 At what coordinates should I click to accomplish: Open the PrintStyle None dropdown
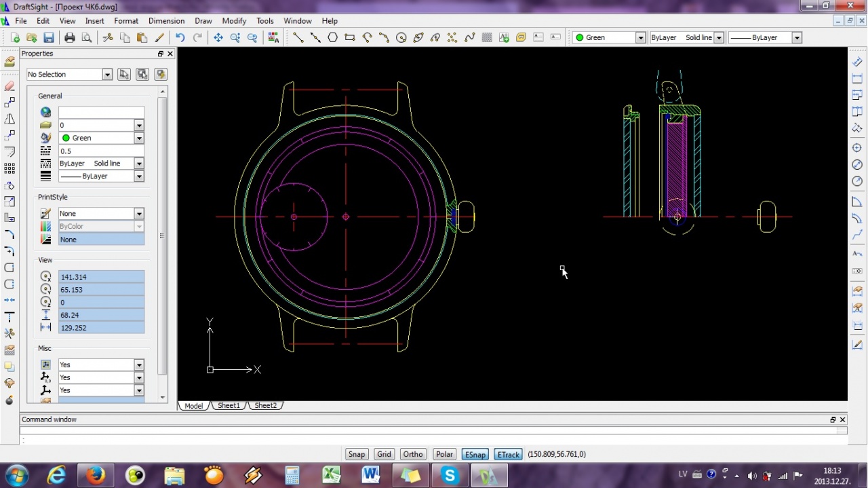[138, 214]
